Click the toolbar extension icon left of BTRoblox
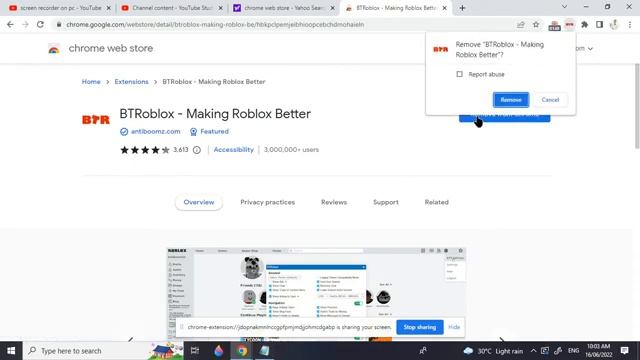640x360 pixels. [554, 25]
